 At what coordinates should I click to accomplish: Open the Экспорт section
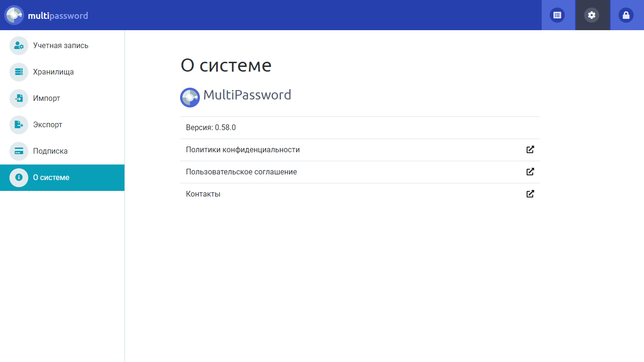(62, 125)
